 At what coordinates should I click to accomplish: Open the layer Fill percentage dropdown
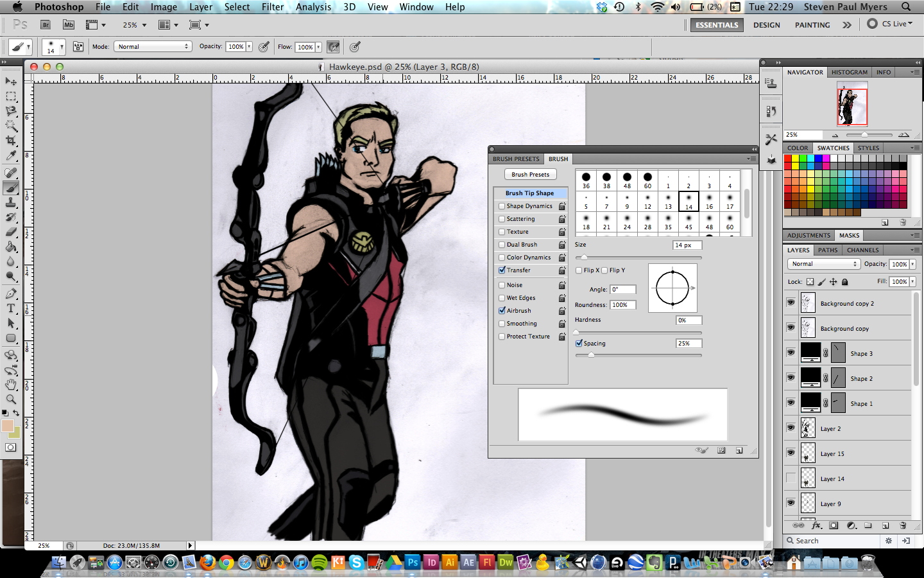point(912,281)
